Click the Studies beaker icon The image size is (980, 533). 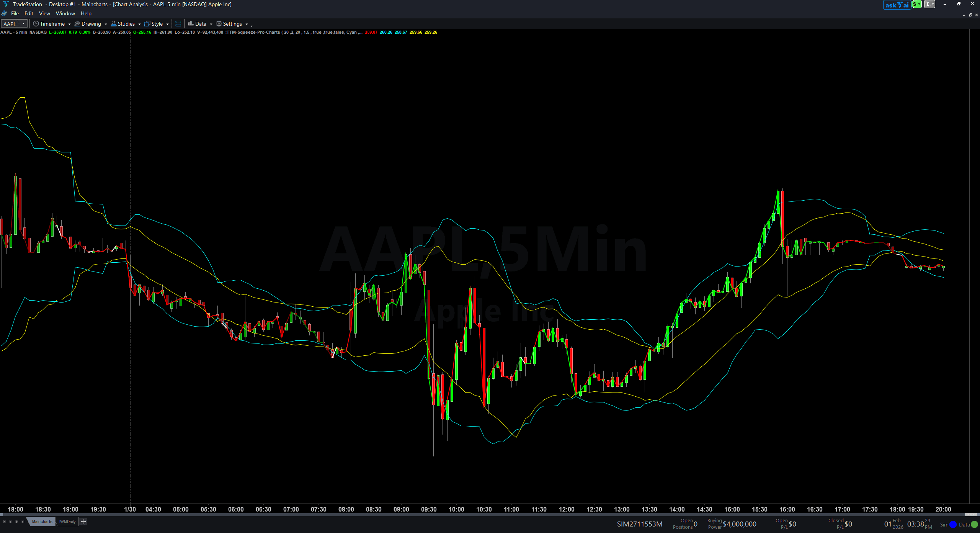[x=114, y=23]
